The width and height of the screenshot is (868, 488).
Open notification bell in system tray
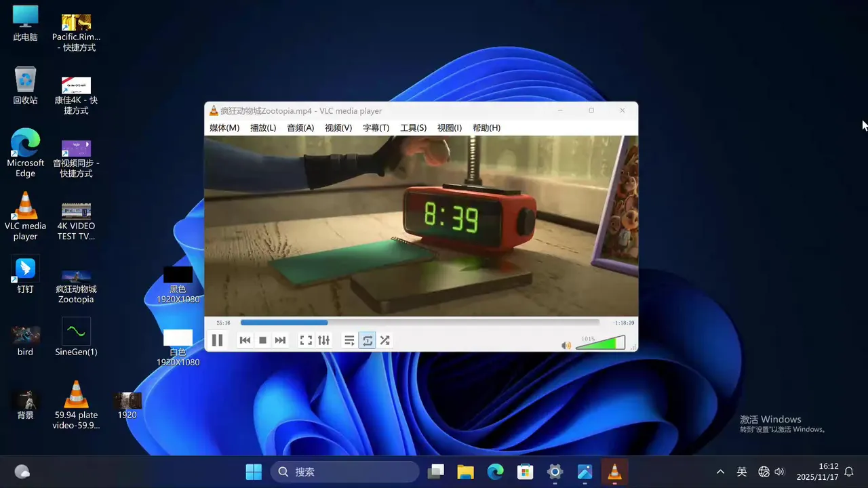click(x=849, y=472)
